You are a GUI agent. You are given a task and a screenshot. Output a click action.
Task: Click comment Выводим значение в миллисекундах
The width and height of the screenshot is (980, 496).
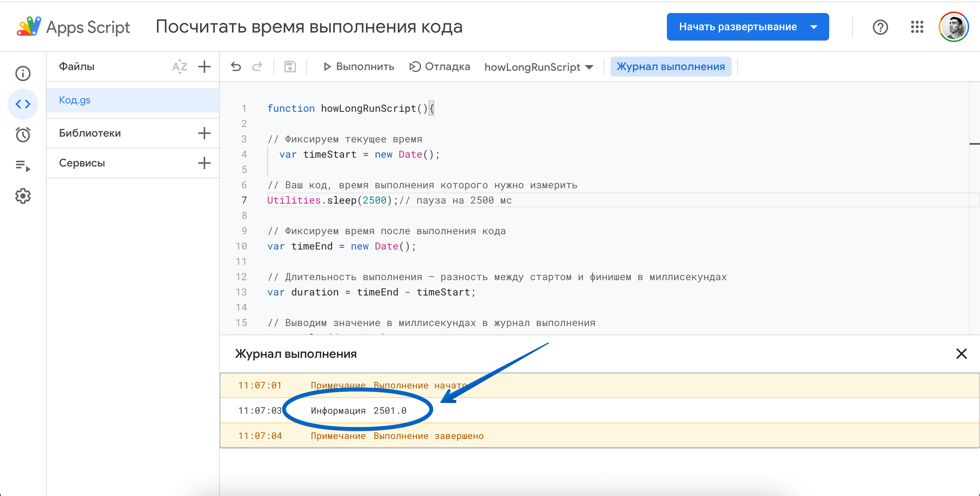[431, 323]
